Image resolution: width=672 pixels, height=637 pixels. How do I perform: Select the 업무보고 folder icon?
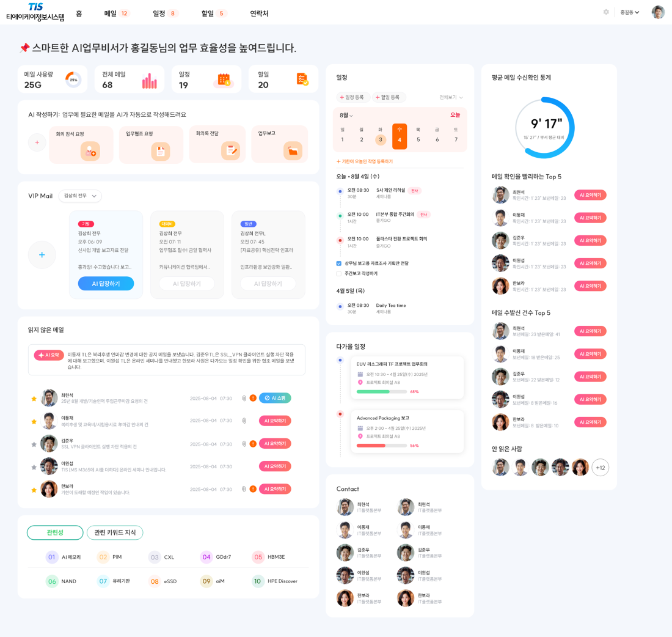coord(293,150)
